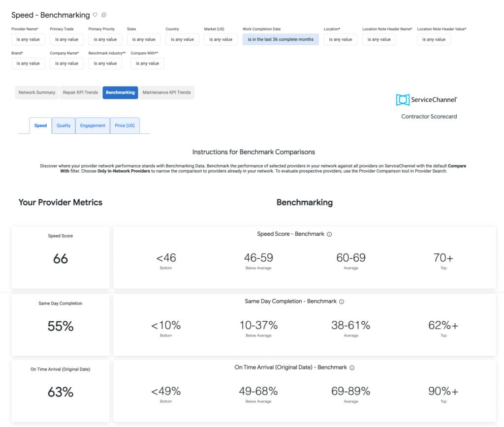Open the Brand filter dropdown
504x427 pixels.
[28, 63]
